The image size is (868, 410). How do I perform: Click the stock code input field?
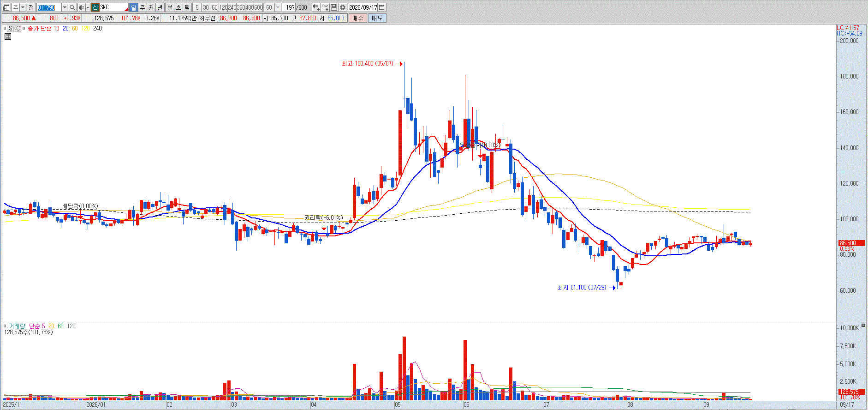click(49, 7)
